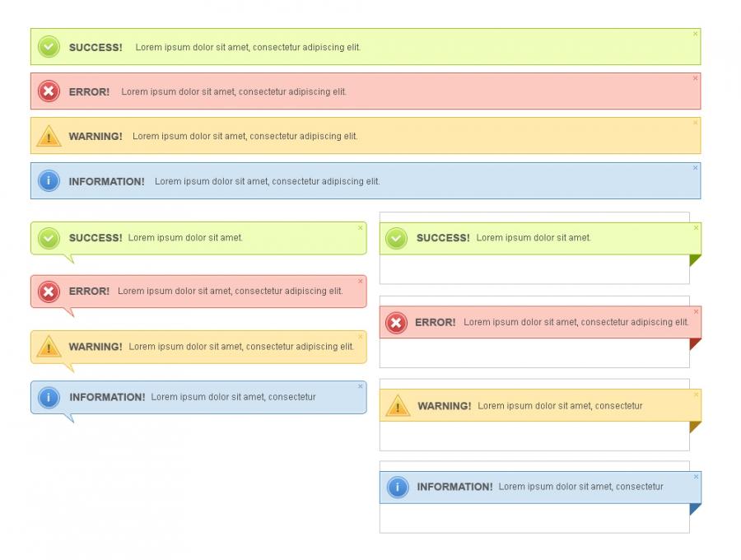Screen dimensions: 741x560
Task: Click the green checkmark icon in the full-width success banner
Action: [49, 47]
